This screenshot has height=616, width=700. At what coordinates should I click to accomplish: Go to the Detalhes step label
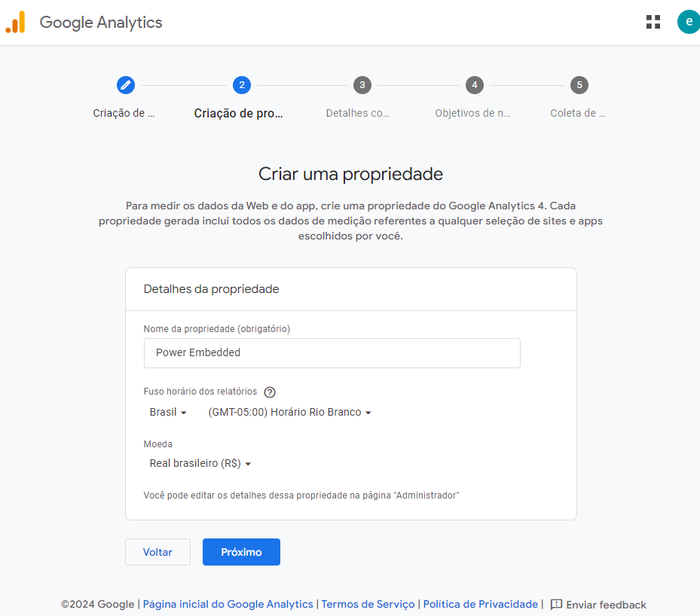(358, 114)
